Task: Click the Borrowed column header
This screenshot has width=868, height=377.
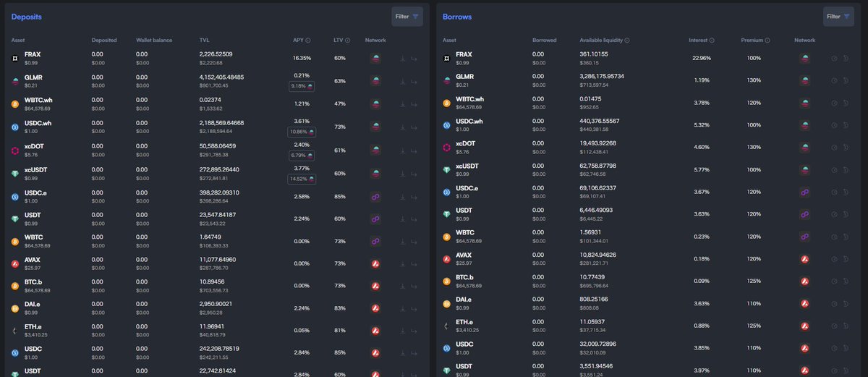Action: click(545, 41)
